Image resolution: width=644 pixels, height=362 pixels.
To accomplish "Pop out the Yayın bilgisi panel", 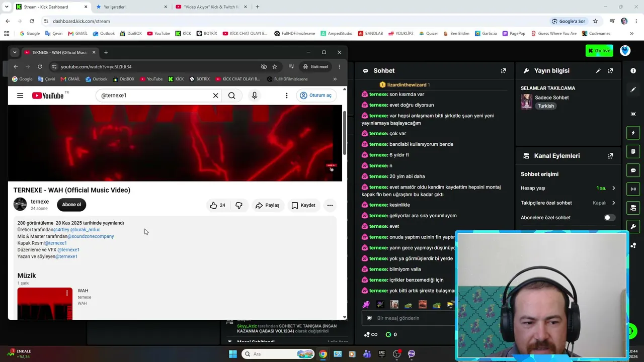I will pos(610,71).
